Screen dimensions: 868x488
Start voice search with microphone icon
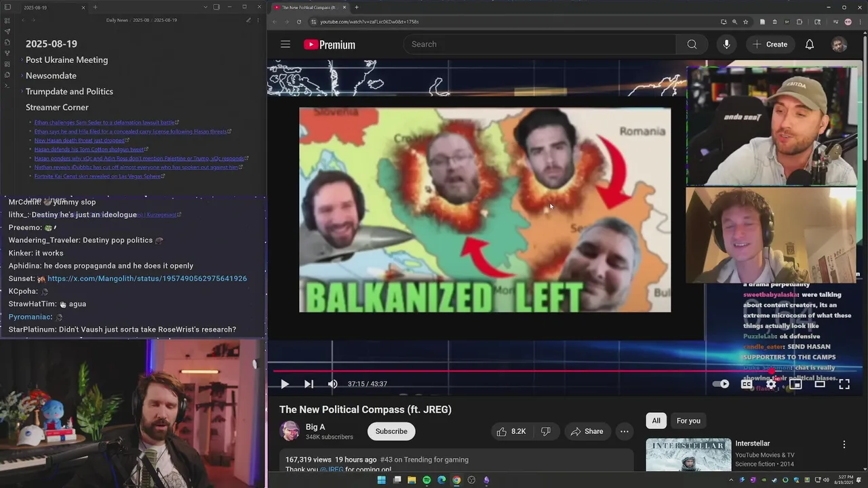coord(726,44)
